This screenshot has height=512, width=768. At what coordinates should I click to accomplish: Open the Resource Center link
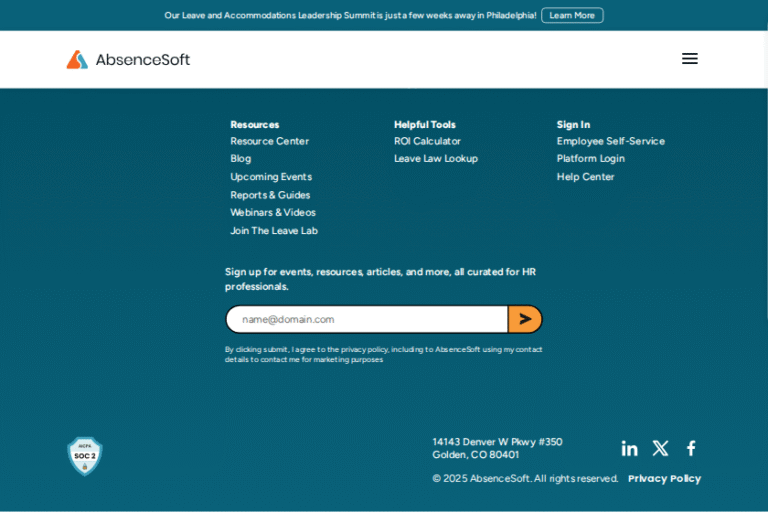(269, 141)
